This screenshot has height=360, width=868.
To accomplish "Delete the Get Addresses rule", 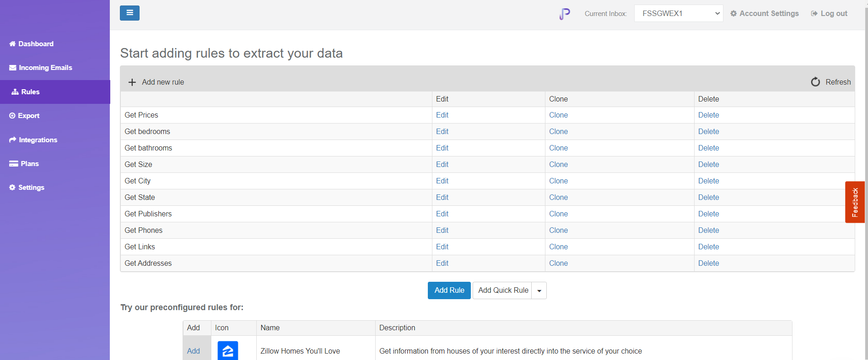I will coord(708,263).
